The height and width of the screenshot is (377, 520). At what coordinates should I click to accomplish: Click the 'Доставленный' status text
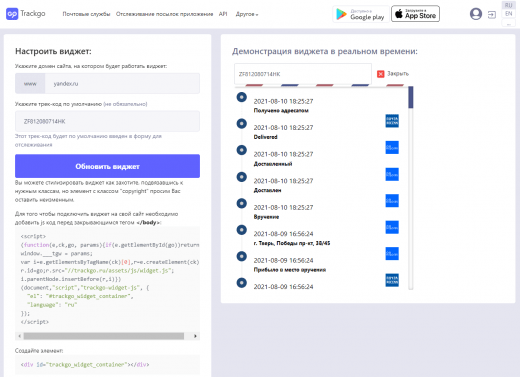point(273,164)
